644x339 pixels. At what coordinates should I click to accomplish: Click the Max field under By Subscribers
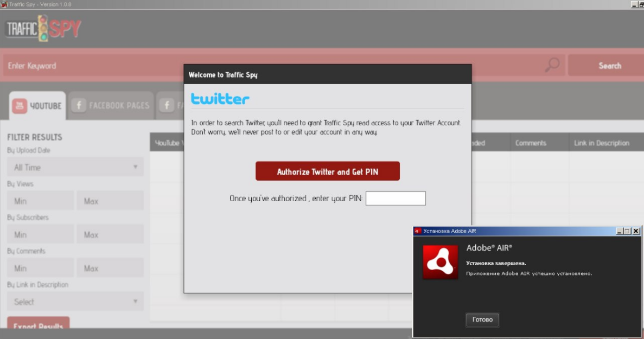110,235
